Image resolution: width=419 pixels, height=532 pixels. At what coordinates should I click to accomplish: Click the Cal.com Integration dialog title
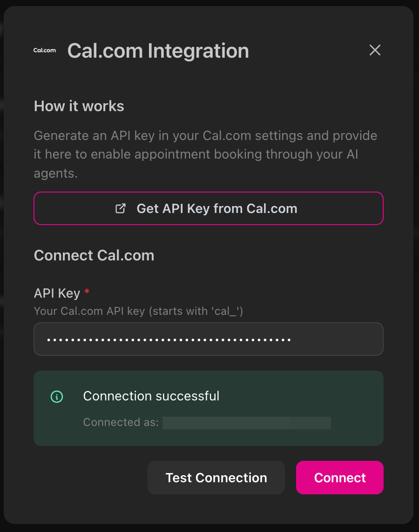[x=158, y=50]
